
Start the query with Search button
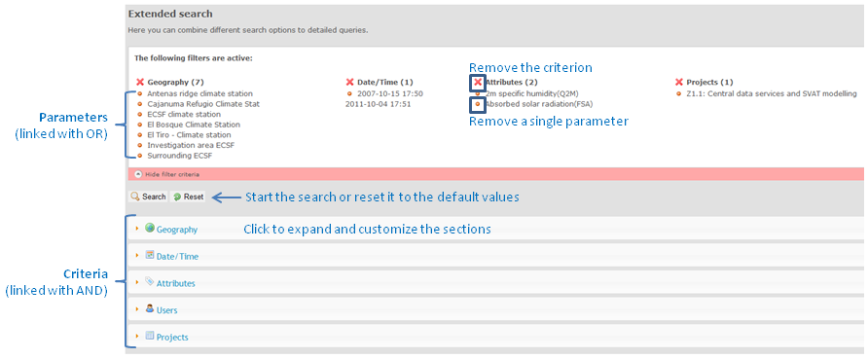148,197
